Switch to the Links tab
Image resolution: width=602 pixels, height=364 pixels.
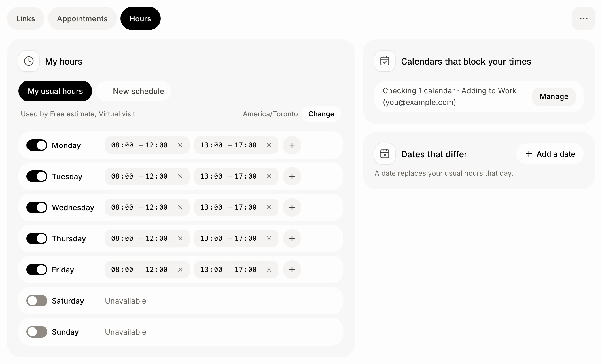(x=26, y=18)
